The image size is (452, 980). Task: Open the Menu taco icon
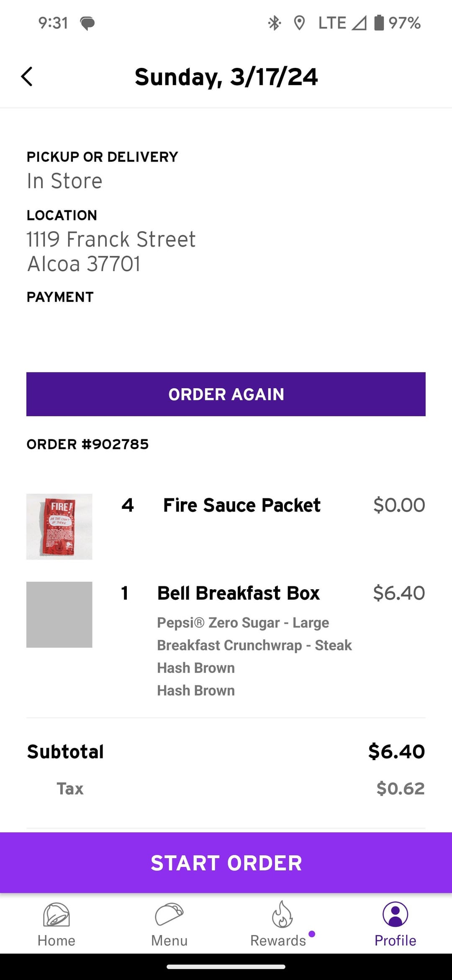click(169, 915)
